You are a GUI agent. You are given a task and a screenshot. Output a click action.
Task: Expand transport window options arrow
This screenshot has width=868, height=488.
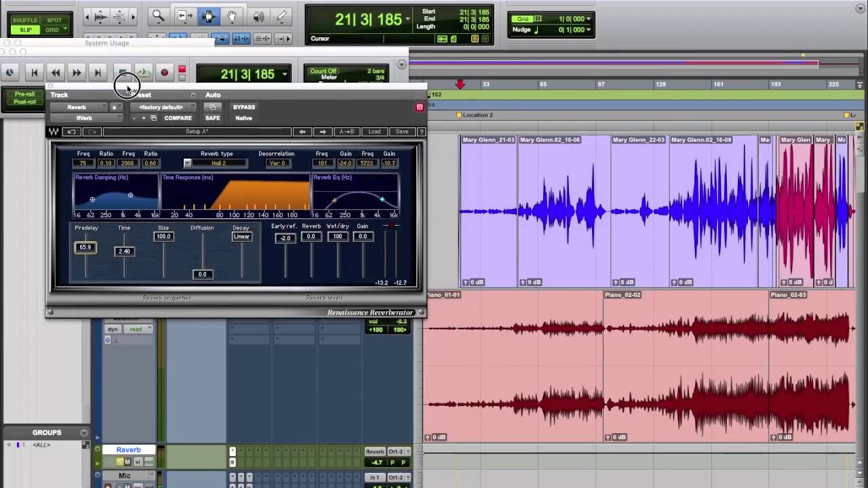(x=401, y=64)
